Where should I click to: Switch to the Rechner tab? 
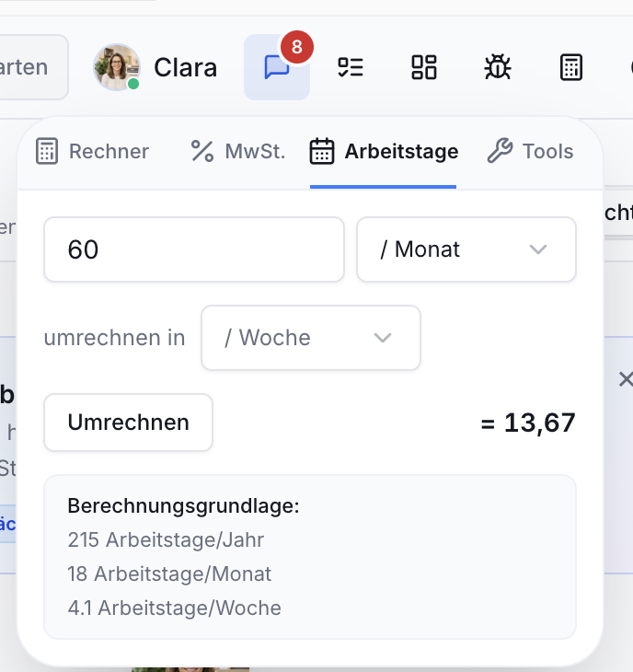click(92, 151)
